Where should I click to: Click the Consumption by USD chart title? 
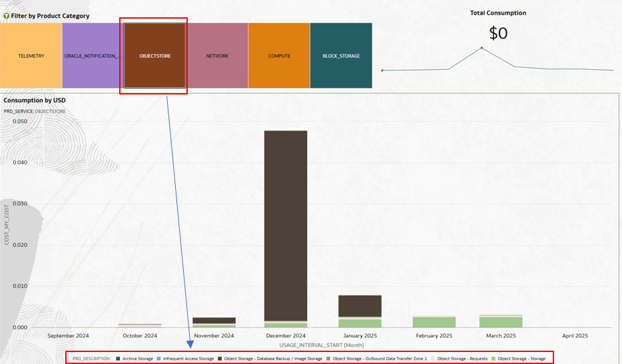[35, 100]
